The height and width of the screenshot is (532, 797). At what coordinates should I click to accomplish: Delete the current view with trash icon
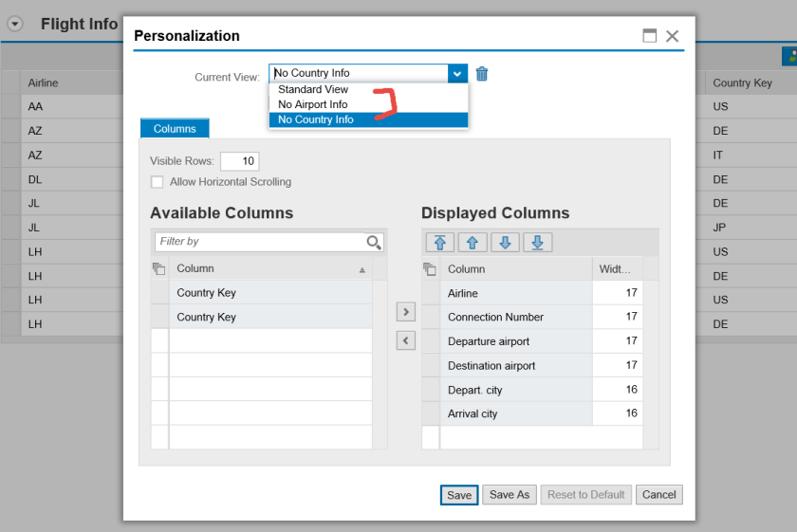click(482, 73)
